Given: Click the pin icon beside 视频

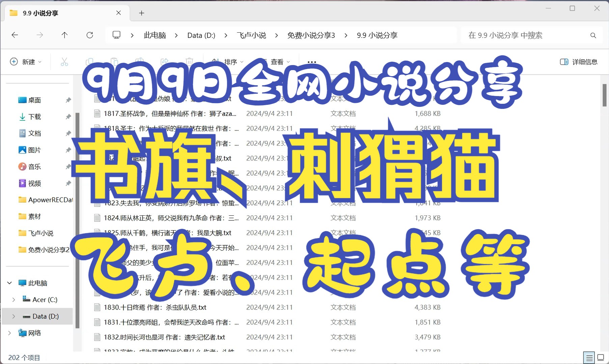Looking at the screenshot, I should (x=68, y=183).
